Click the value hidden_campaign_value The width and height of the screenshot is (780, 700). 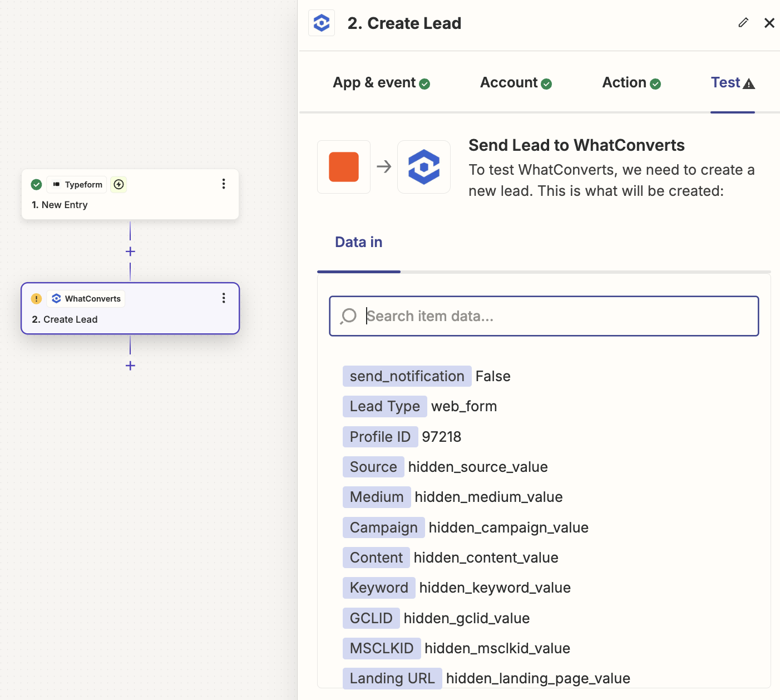pyautogui.click(x=509, y=528)
